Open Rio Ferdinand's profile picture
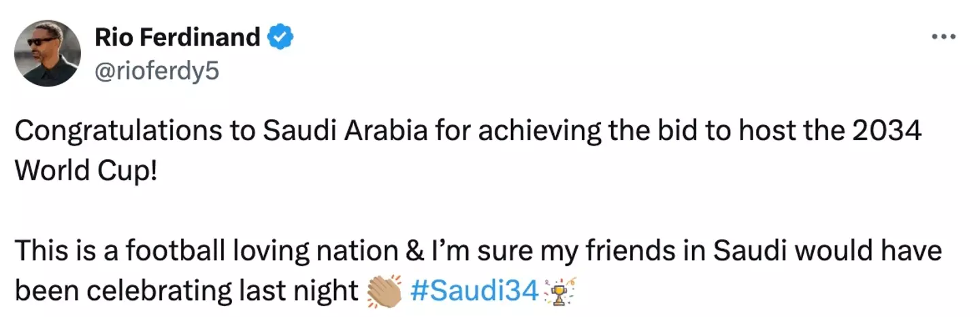The height and width of the screenshot is (317, 980). point(47,52)
